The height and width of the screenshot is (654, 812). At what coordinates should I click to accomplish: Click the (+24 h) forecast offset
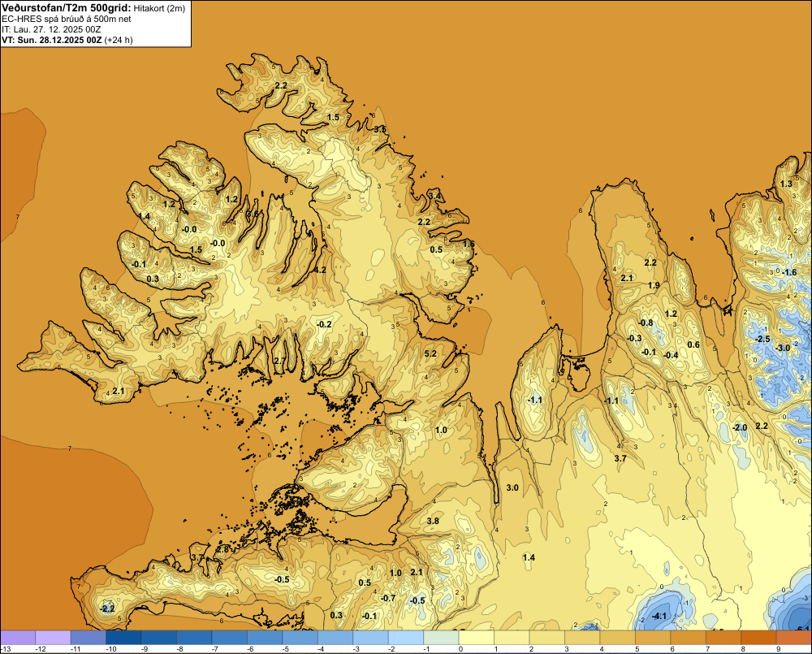[119, 40]
